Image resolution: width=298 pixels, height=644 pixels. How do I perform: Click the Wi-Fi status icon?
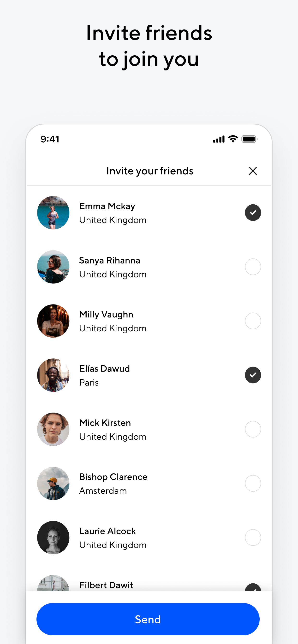(x=233, y=139)
